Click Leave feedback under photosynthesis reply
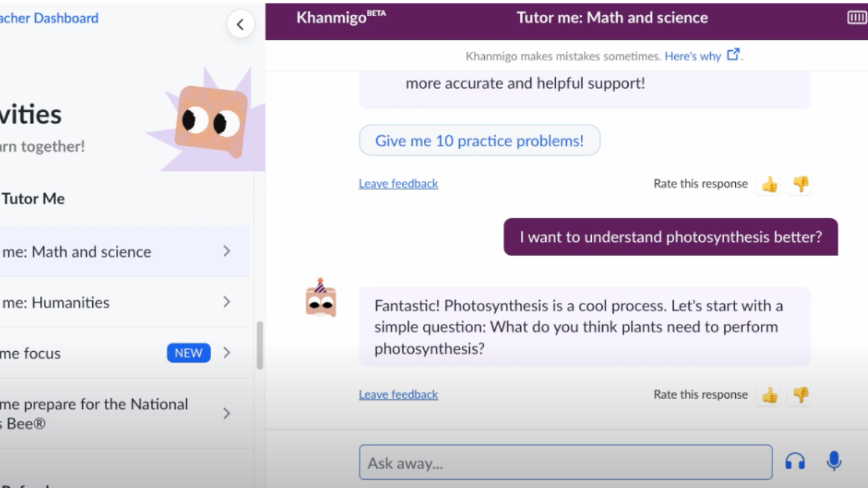Image resolution: width=868 pixels, height=488 pixels. tap(398, 394)
